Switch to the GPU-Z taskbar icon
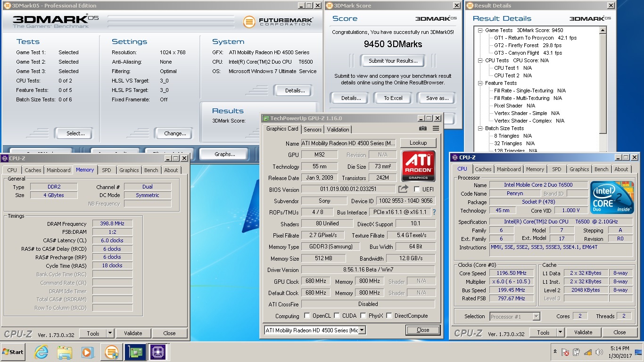The height and width of the screenshot is (362, 644). coord(135,352)
